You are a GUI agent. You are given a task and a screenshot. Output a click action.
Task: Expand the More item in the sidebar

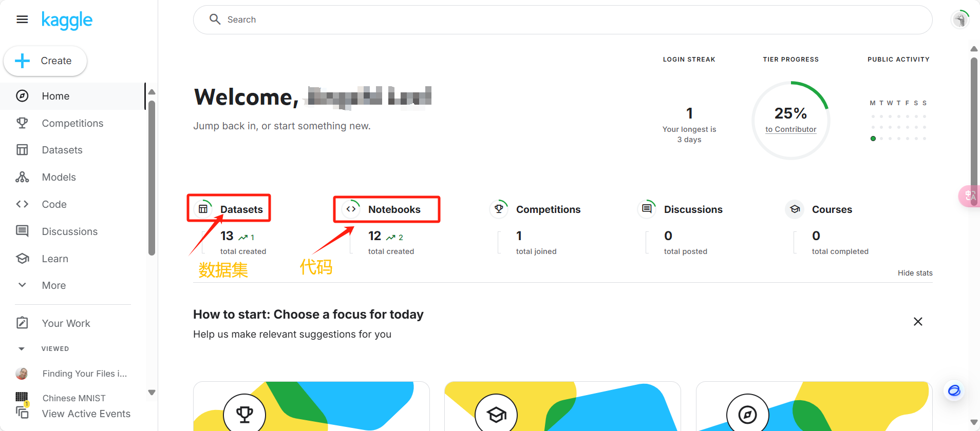53,285
